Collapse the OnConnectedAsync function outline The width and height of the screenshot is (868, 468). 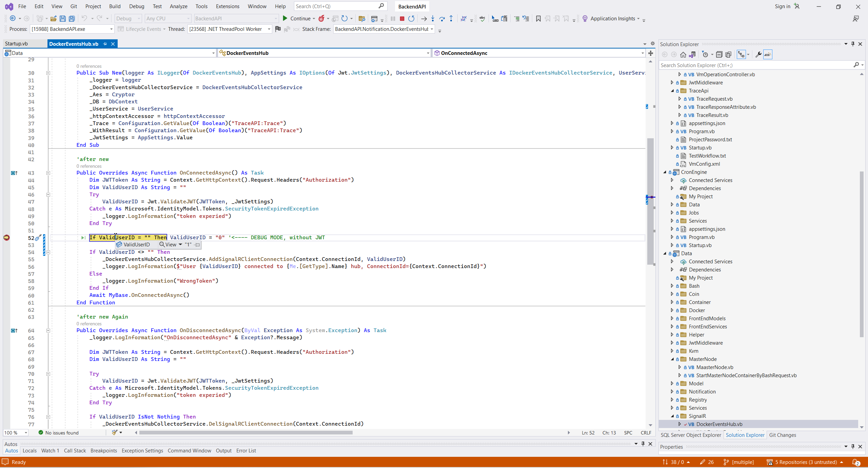click(48, 173)
